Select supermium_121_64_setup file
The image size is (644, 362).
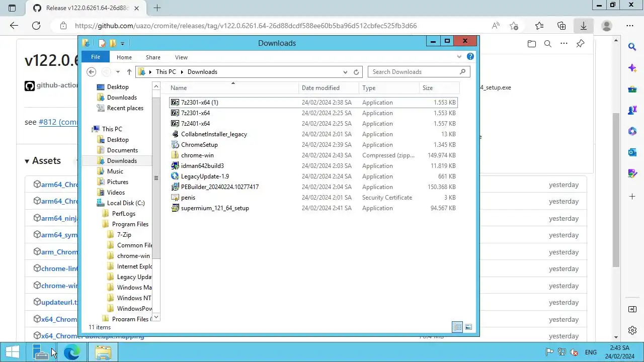215,208
